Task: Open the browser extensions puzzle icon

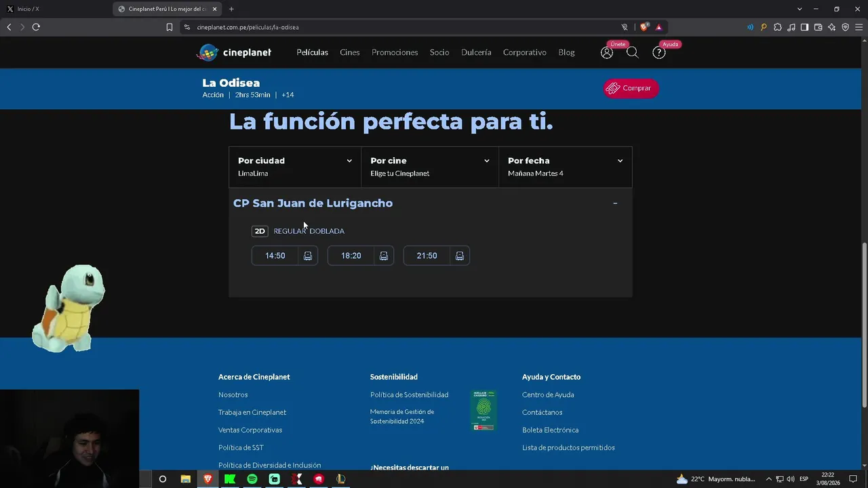Action: pos(777,27)
